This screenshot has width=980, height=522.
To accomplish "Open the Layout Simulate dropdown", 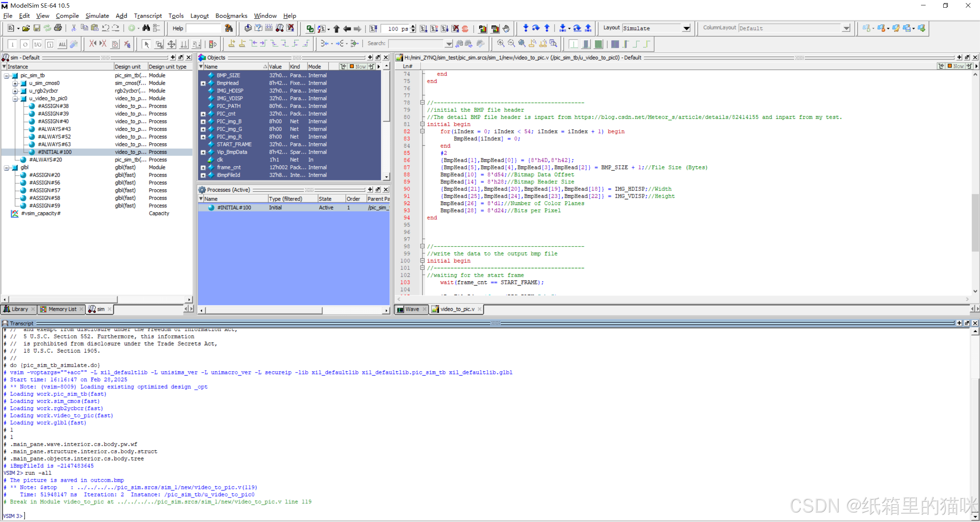I will [x=686, y=28].
